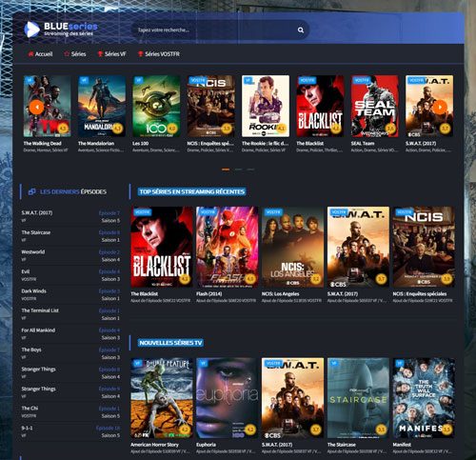Open the Séries VF menu item
This screenshot has height=460, width=476.
111,54
